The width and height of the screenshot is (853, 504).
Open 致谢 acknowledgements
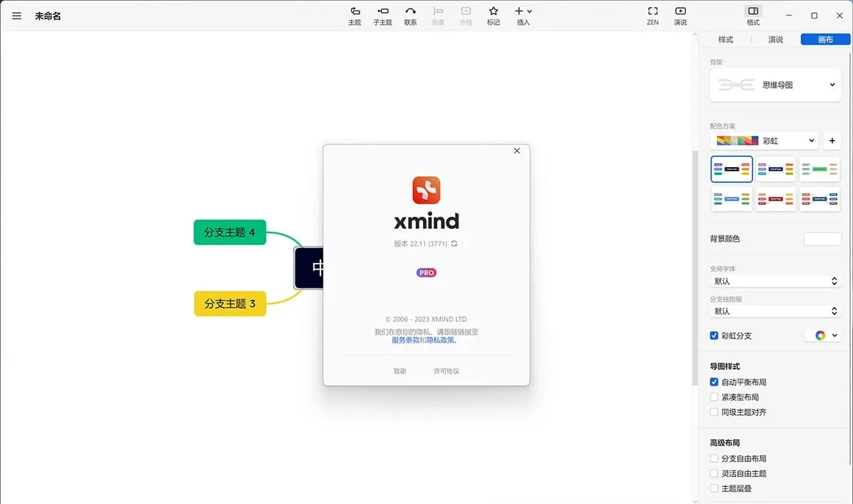click(x=400, y=371)
